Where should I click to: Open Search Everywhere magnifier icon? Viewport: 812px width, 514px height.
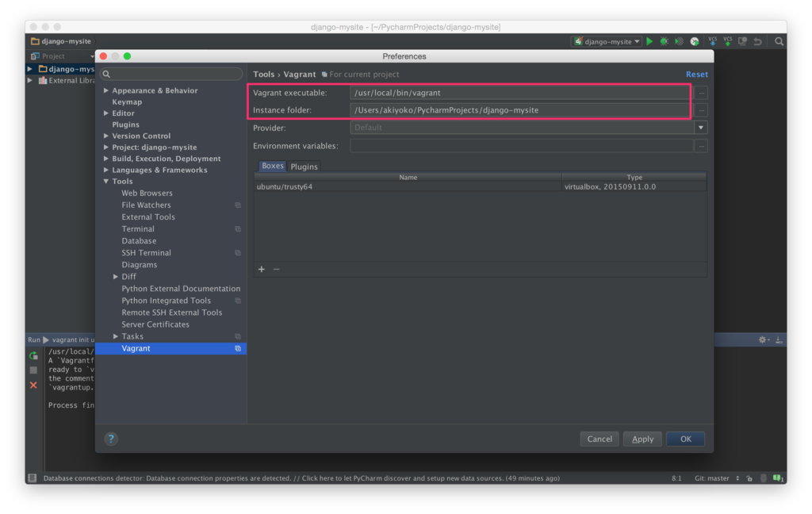[779, 41]
